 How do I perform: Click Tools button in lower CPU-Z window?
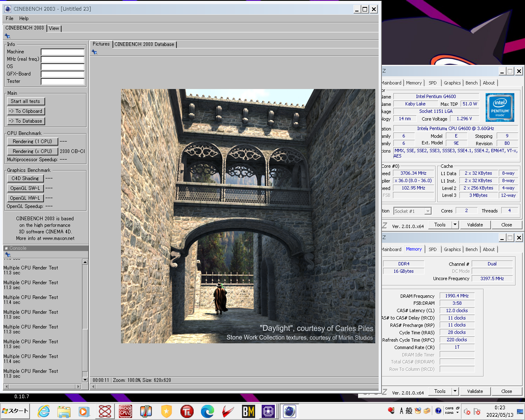click(440, 391)
